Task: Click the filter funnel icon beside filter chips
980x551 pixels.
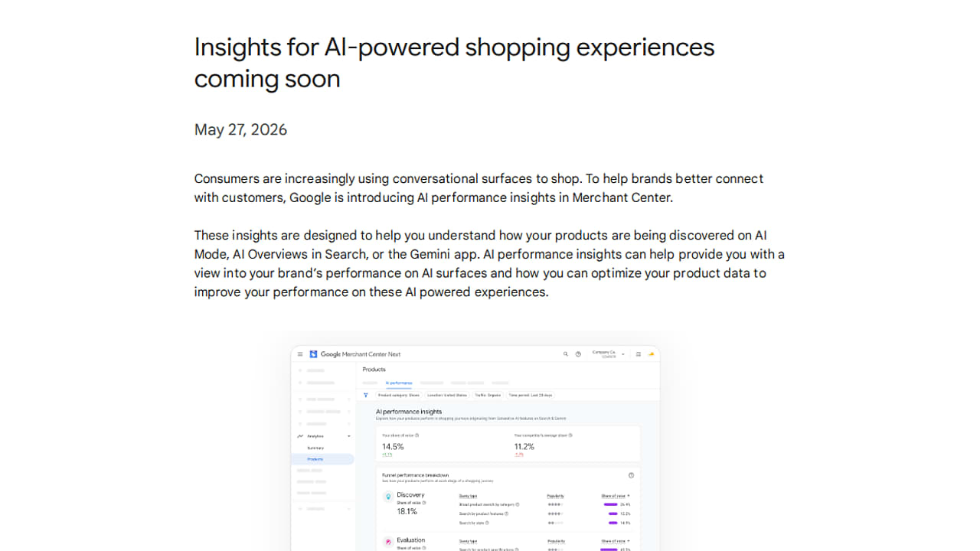Action: (366, 395)
